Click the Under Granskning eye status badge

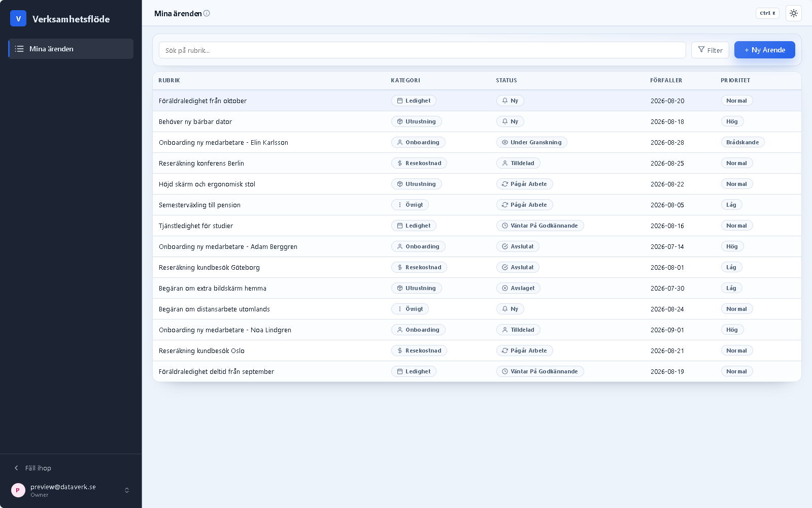[x=531, y=142]
